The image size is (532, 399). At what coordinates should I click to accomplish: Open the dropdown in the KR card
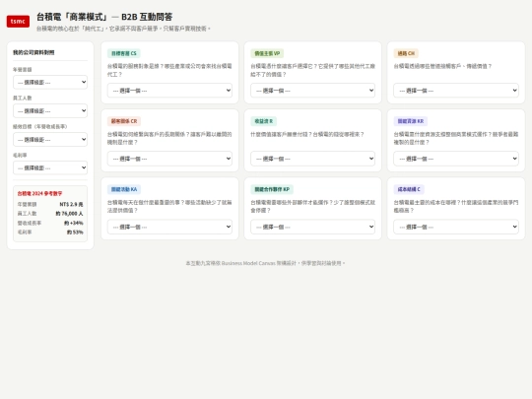[456, 159]
